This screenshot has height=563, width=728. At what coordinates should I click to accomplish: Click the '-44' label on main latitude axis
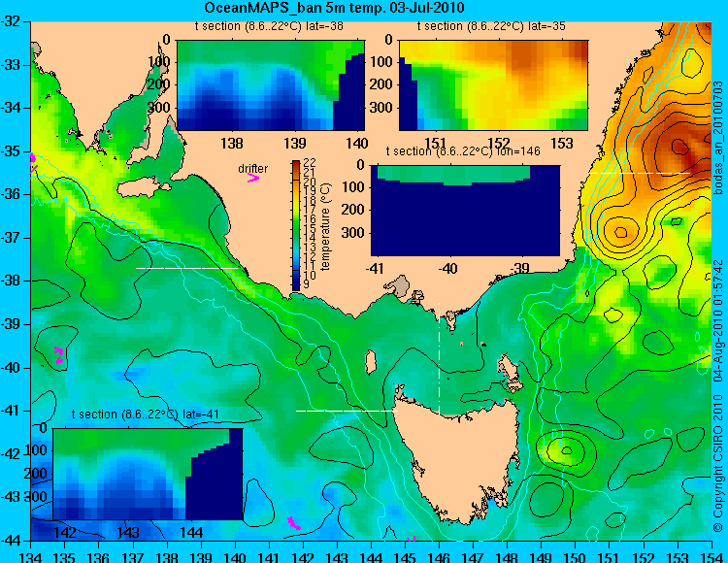pyautogui.click(x=10, y=541)
